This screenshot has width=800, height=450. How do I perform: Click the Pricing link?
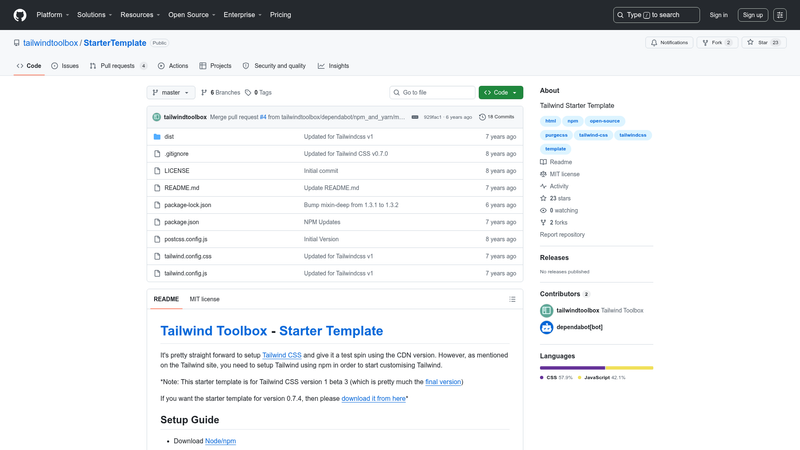(x=281, y=15)
